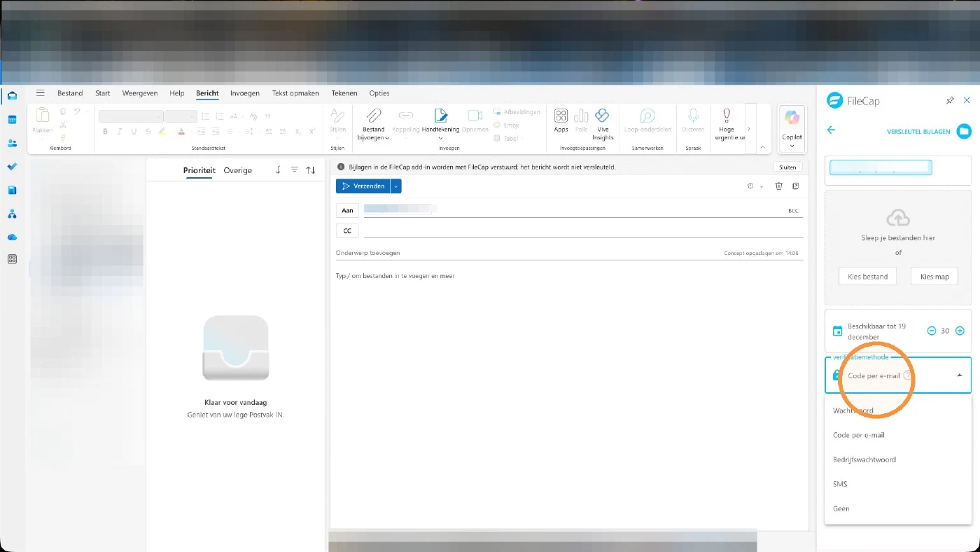The height and width of the screenshot is (552, 980).
Task: Discard the draft with the trash icon
Action: click(778, 186)
